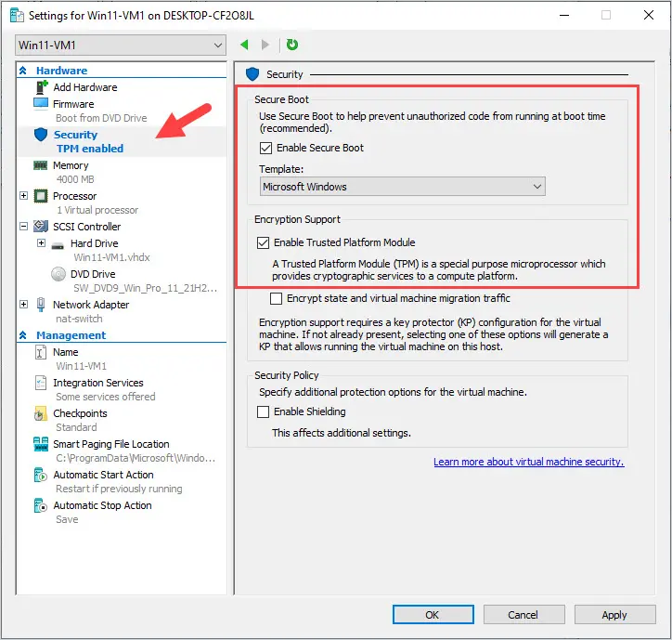Click the Cancel button
The image size is (672, 640).
[523, 615]
